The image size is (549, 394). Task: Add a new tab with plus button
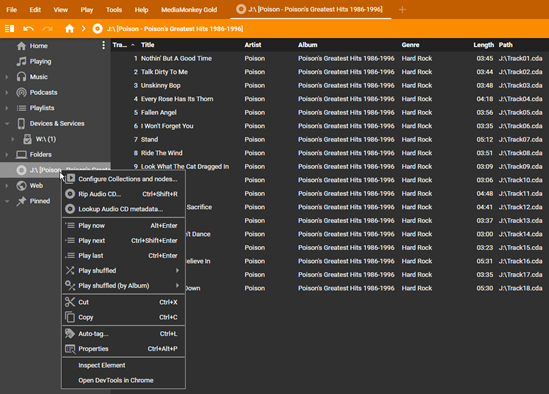402,9
